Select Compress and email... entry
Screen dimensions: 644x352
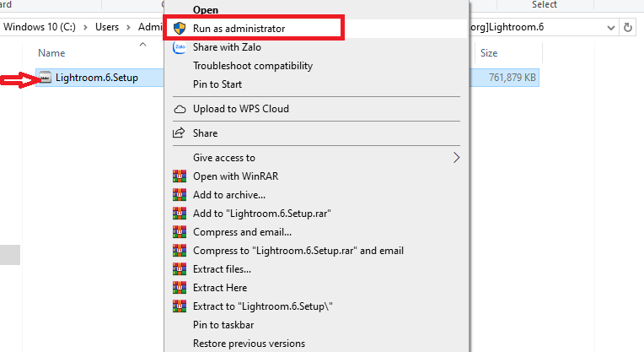242,232
